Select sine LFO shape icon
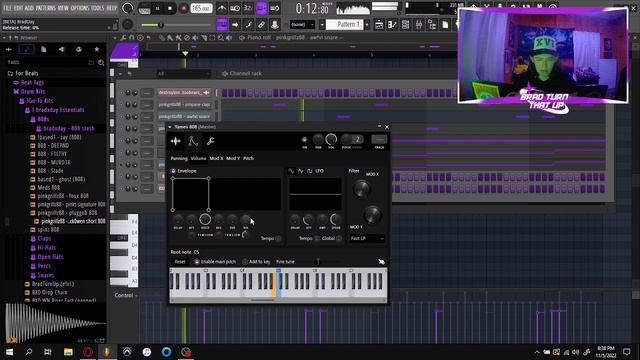 [x=291, y=171]
